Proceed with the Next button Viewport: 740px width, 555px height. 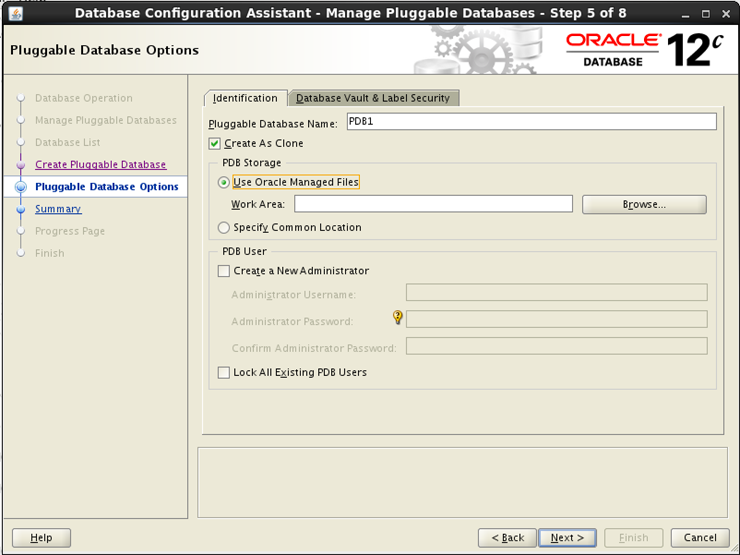[567, 538]
